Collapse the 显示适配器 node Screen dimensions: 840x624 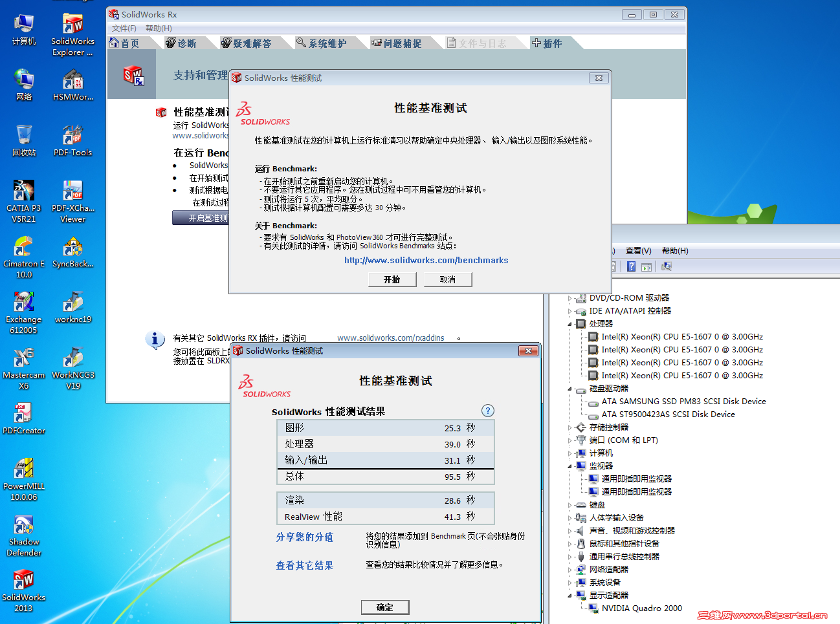[570, 596]
